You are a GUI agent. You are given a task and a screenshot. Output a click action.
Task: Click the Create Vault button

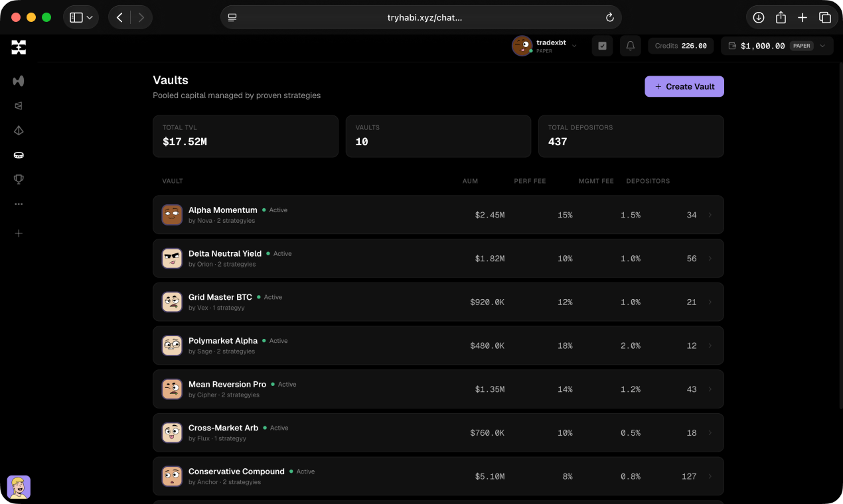point(684,86)
